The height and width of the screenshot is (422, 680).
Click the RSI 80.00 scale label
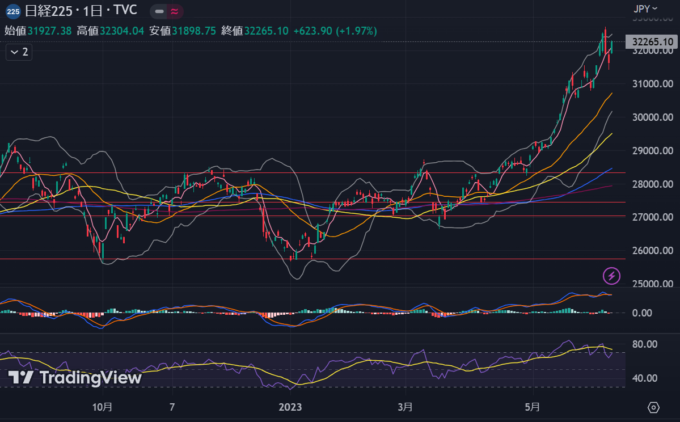[x=645, y=344]
